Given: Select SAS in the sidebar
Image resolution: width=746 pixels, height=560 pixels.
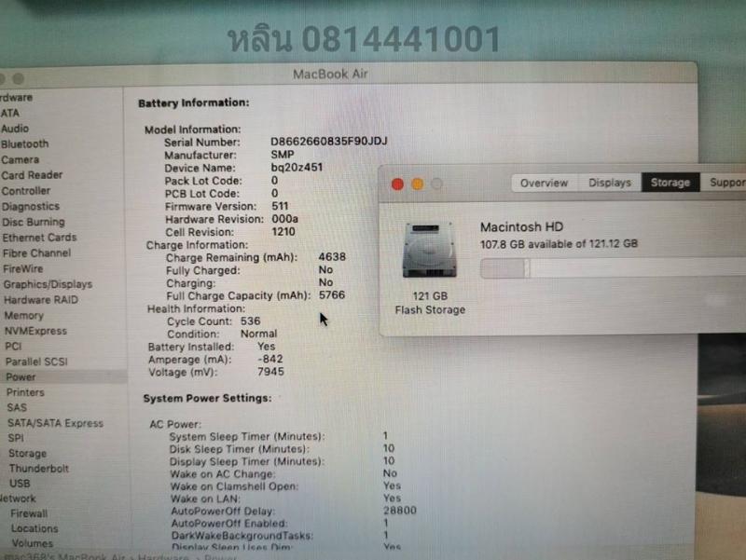Looking at the screenshot, I should coord(17,407).
